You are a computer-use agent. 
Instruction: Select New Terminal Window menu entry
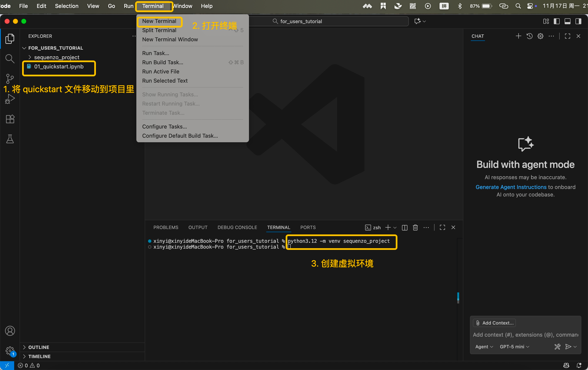[170, 39]
